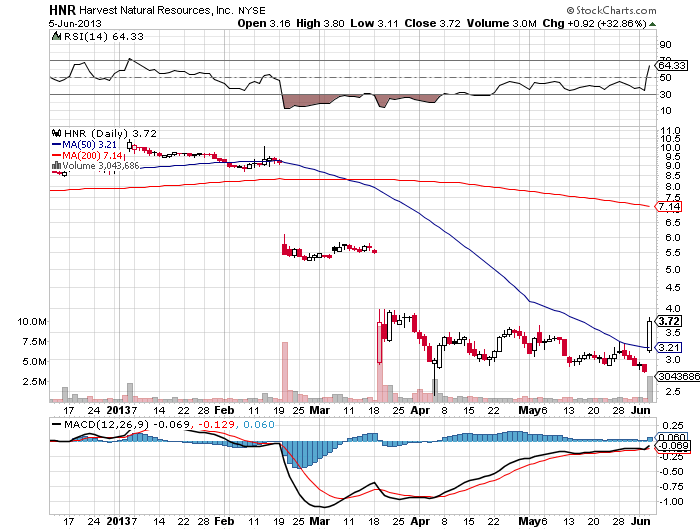Click 'Mar' on the price chart date axis
This screenshot has height=530, width=700.
click(320, 410)
